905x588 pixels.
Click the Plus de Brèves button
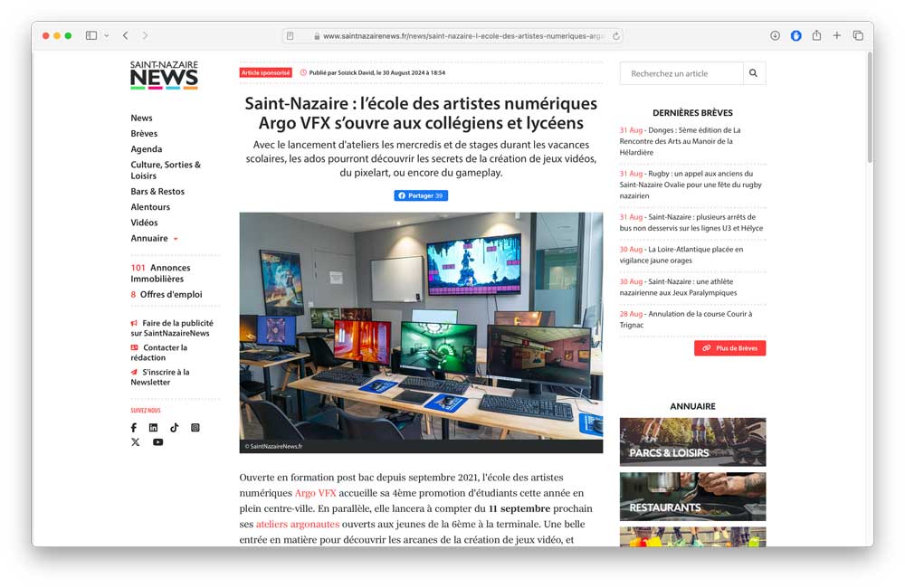click(730, 348)
